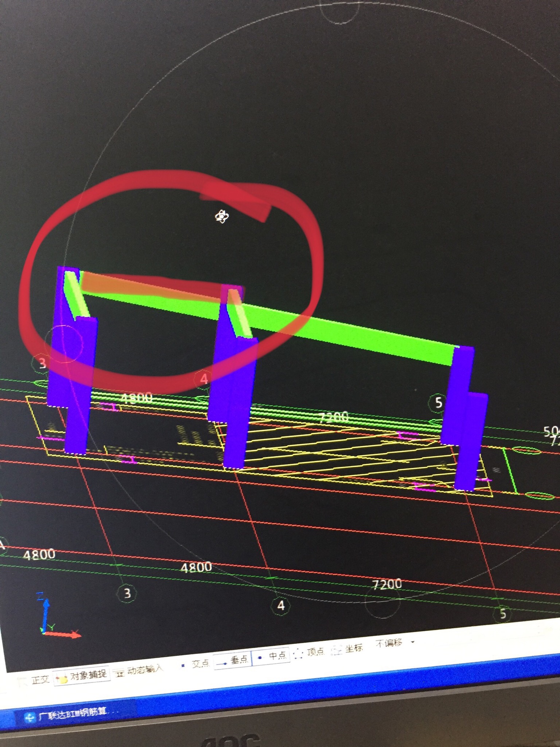Screen dimensions: 560x747
Task: Click the 4800 dimension between bottom axes 3 and 4
Action: [x=196, y=567]
